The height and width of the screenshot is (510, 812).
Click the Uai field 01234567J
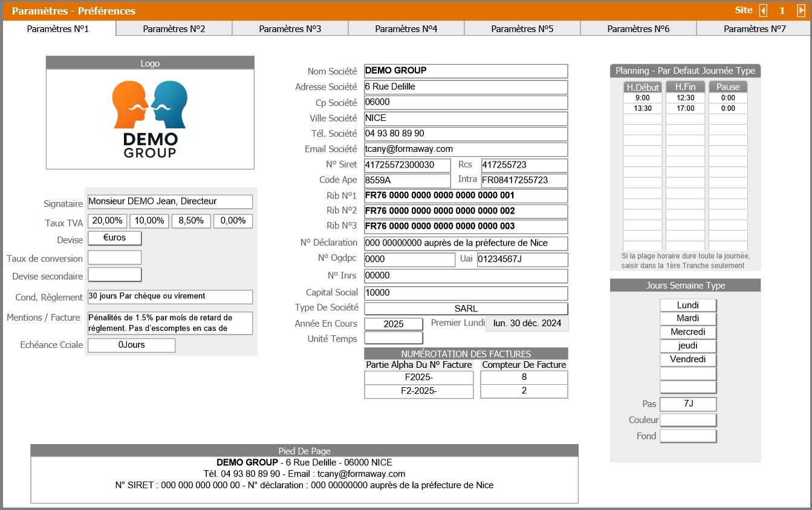click(522, 260)
